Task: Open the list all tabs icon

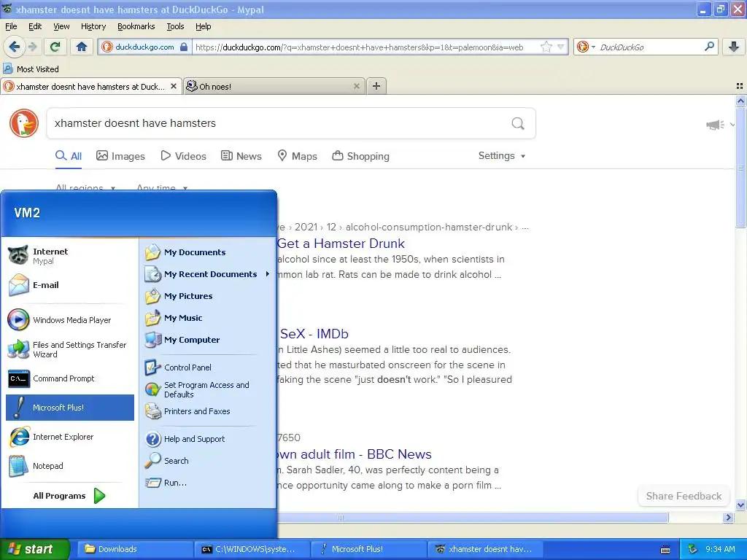Action: point(740,86)
